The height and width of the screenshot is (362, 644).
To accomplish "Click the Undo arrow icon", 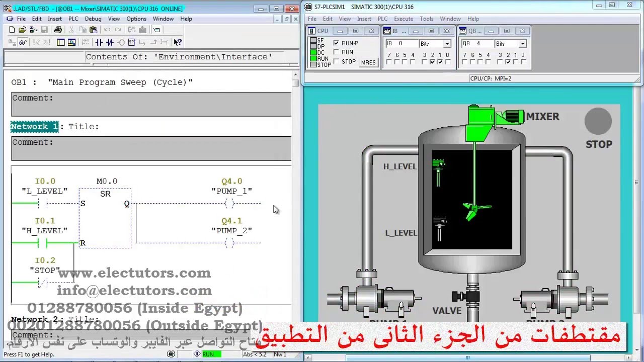I will coord(107,30).
